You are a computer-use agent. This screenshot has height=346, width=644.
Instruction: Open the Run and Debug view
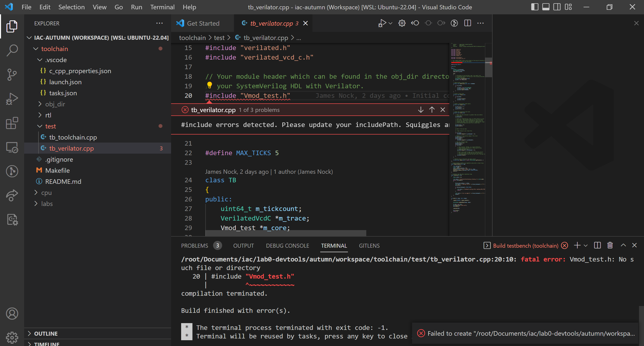pos(12,99)
